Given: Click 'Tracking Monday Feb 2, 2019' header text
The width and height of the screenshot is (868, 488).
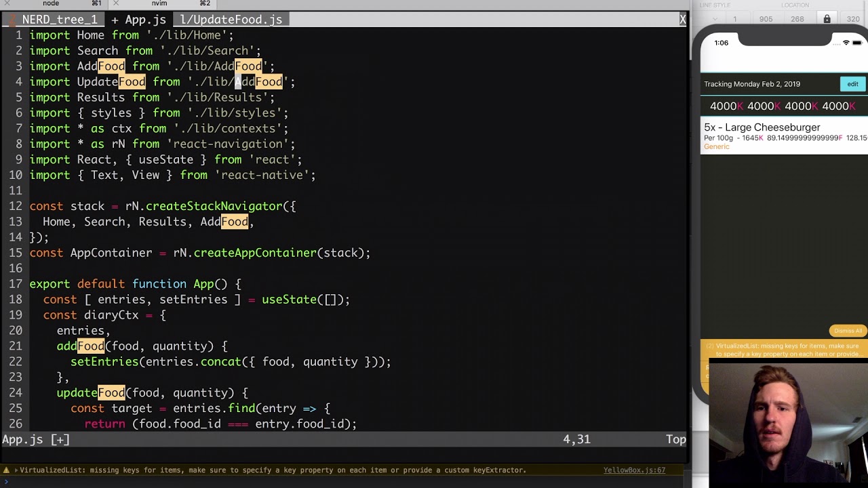Looking at the screenshot, I should 752,84.
